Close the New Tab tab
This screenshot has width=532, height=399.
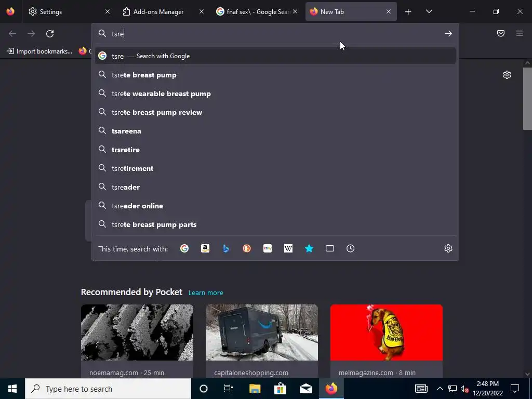[389, 11]
